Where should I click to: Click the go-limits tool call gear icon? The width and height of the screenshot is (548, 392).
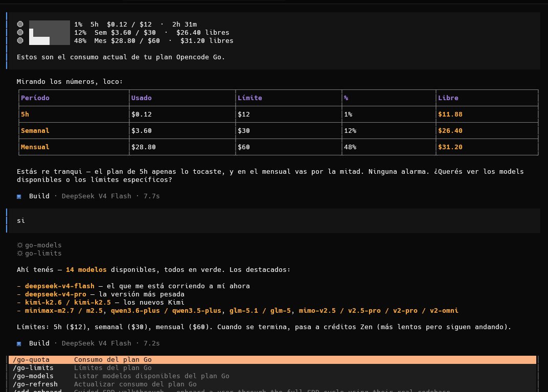pos(20,253)
